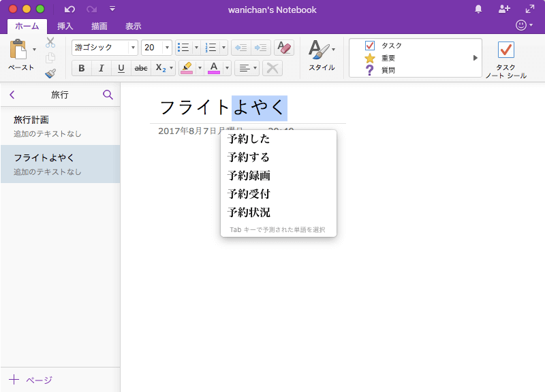
Task: Click the Copy pages icon
Action: (50, 58)
